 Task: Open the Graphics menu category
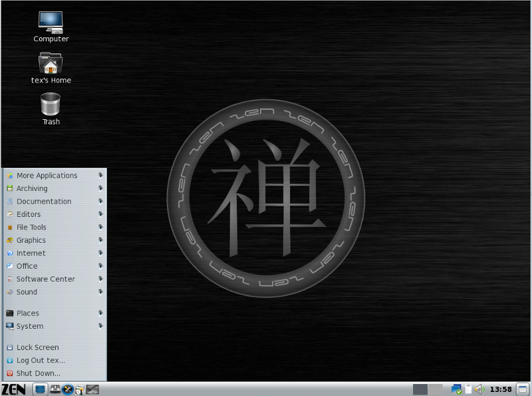pyautogui.click(x=55, y=240)
